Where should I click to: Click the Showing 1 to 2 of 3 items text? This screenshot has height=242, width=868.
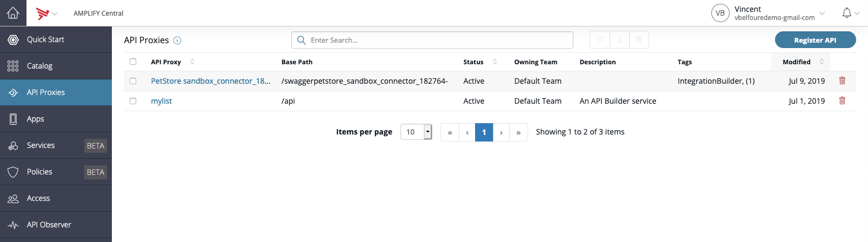(580, 132)
